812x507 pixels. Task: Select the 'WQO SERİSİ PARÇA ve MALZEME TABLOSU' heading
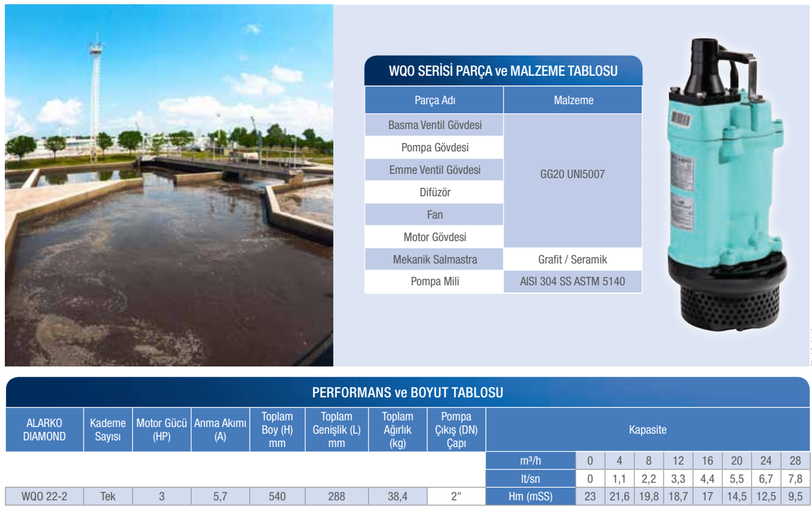pos(503,71)
